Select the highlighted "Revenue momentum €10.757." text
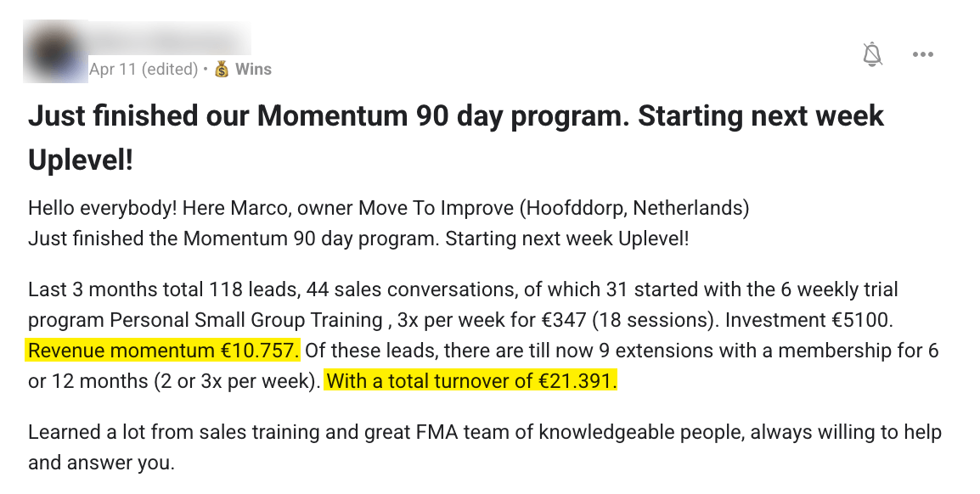980x494 pixels. pos(164,350)
